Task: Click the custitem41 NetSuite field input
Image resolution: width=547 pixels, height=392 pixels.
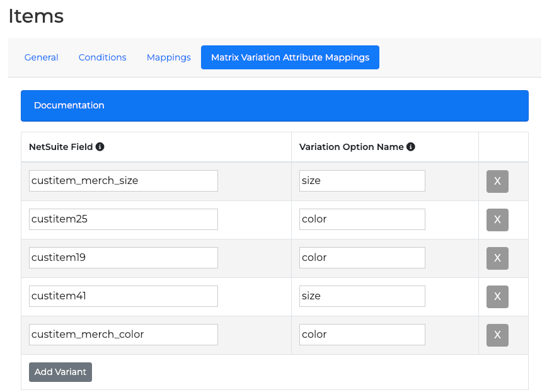Action: pyautogui.click(x=124, y=296)
